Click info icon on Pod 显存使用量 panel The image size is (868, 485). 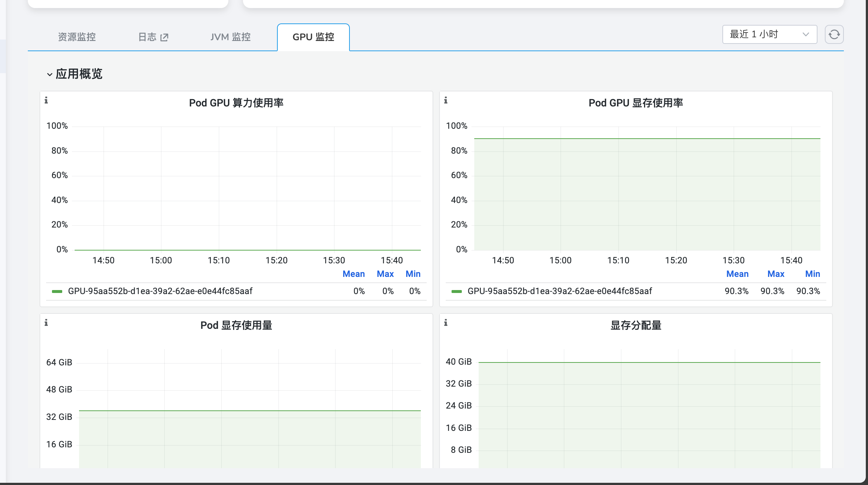(x=46, y=323)
